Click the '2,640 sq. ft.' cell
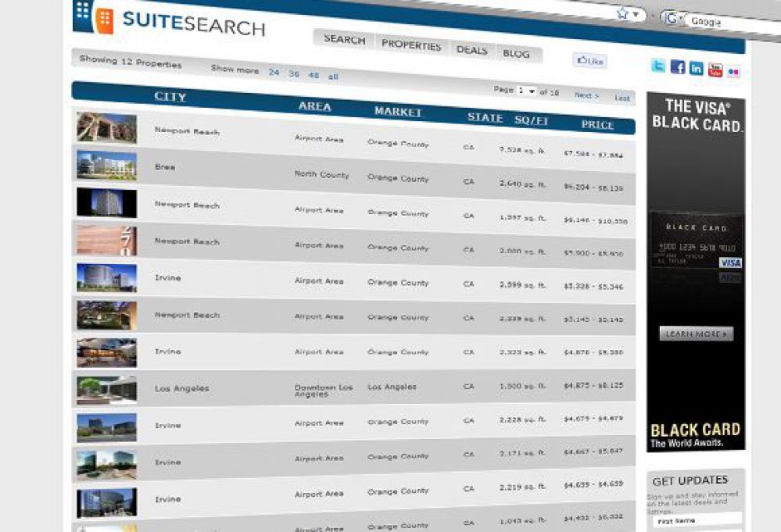Viewport: 781px width, 532px height. (522, 184)
